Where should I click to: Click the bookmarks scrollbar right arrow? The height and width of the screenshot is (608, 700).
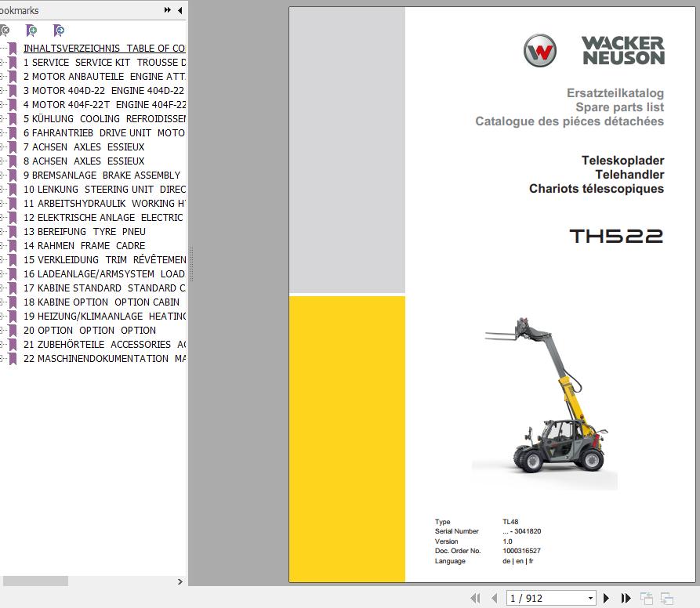click(x=180, y=581)
